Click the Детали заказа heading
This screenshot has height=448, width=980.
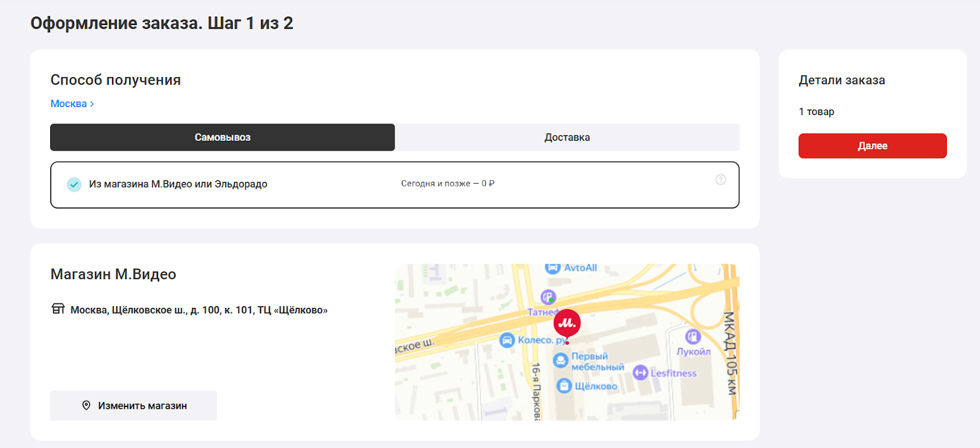coord(842,80)
